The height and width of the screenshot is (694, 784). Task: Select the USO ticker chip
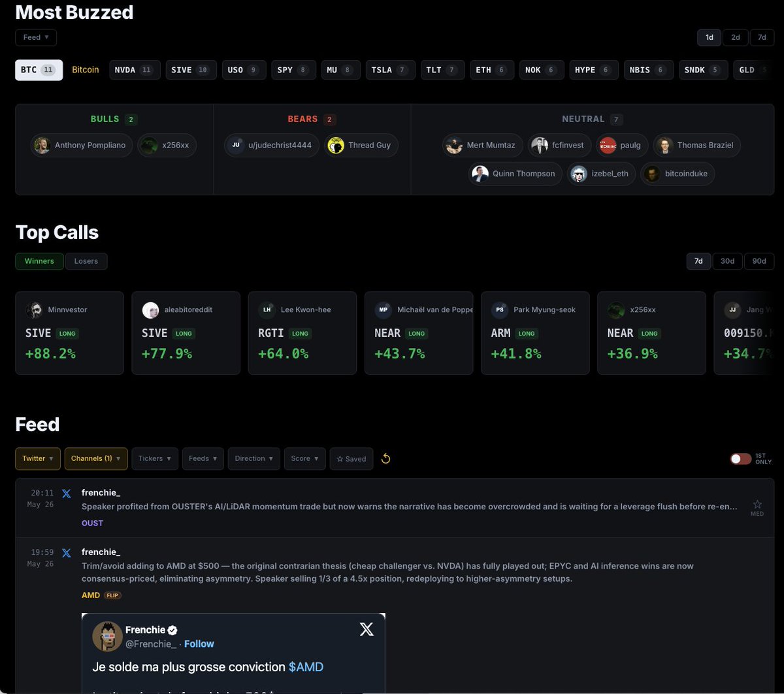pyautogui.click(x=244, y=70)
